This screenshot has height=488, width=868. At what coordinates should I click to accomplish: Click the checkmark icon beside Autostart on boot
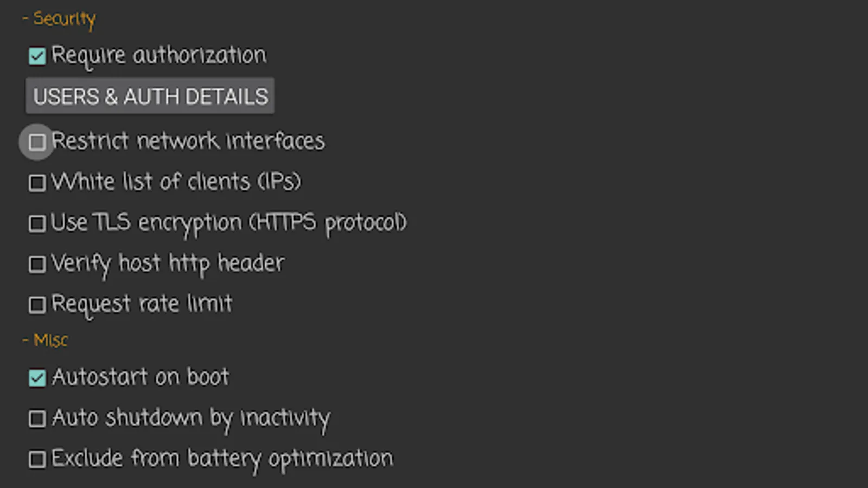coord(37,378)
